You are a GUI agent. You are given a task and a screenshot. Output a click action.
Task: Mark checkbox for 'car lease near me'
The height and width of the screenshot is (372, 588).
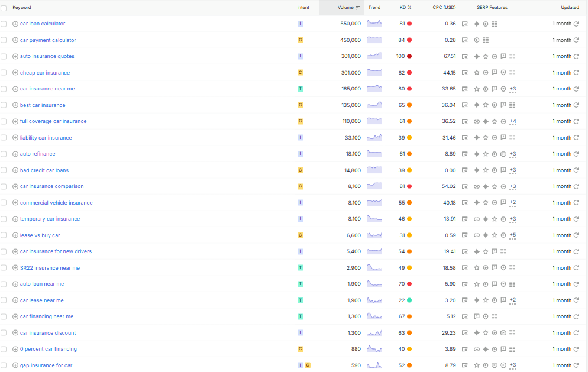[4, 300]
